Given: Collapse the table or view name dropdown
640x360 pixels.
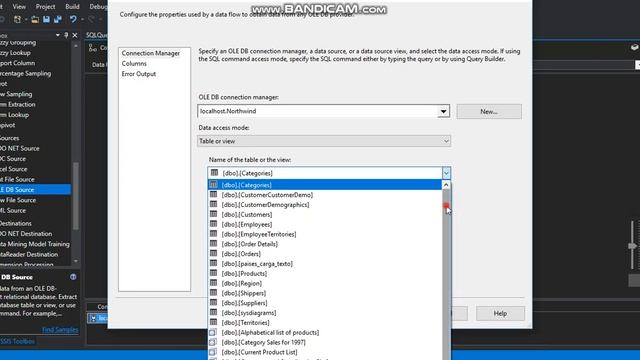Looking at the screenshot, I should tap(446, 173).
